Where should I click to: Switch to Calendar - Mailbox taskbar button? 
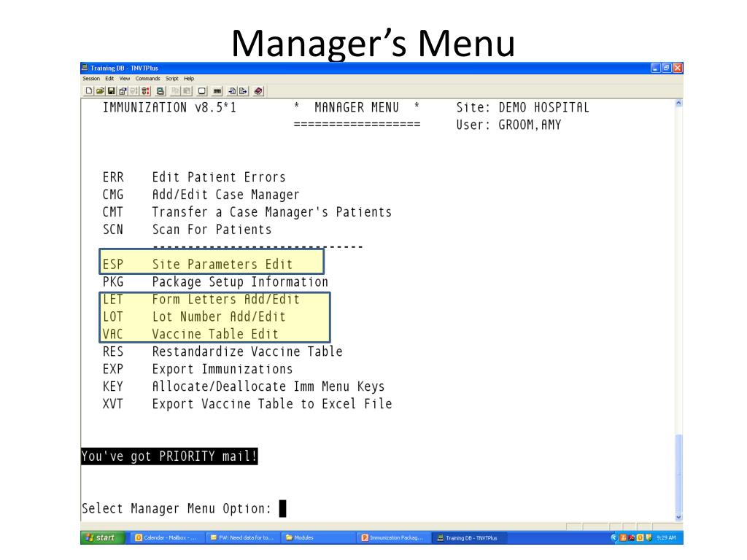coord(166,537)
